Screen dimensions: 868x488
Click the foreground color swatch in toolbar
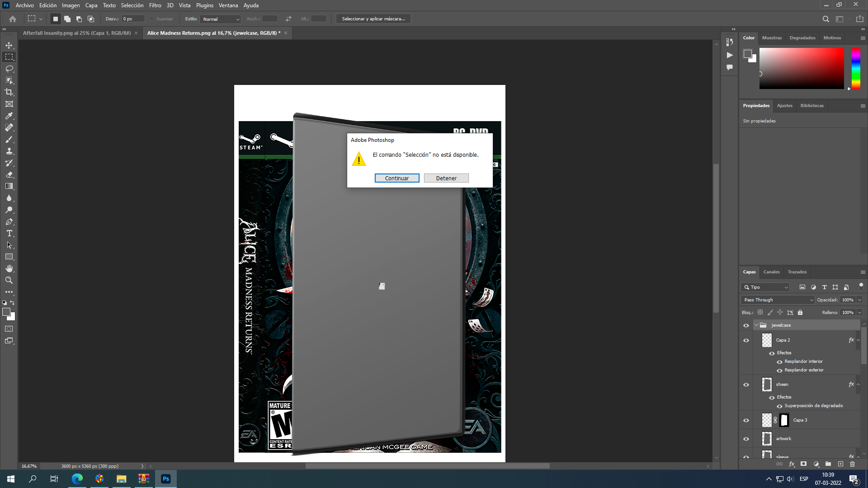click(x=6, y=312)
